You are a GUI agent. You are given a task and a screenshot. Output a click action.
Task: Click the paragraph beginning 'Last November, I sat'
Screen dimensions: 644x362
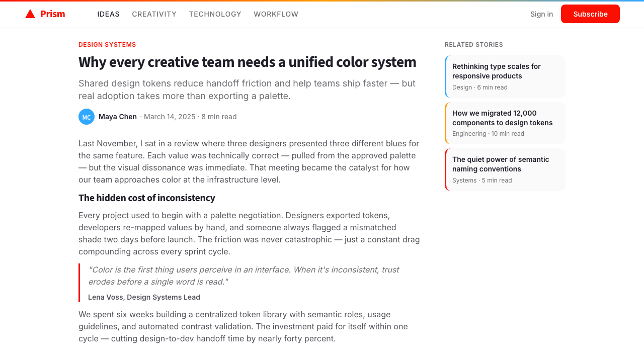pos(249,161)
